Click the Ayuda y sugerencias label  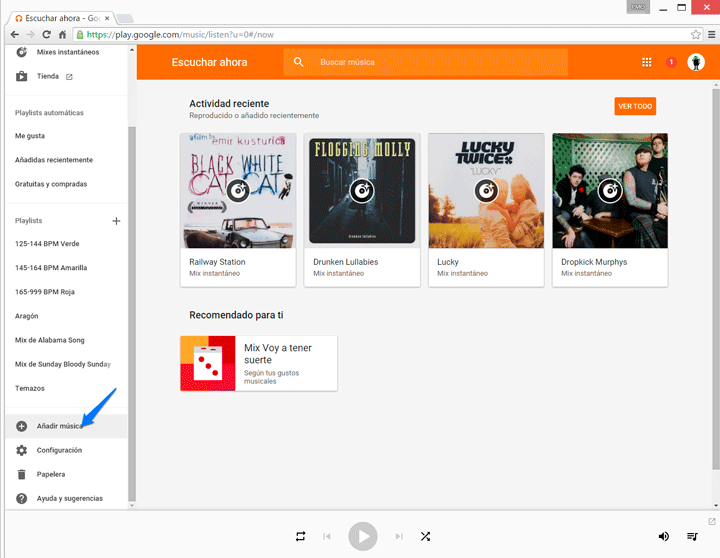tap(70, 498)
